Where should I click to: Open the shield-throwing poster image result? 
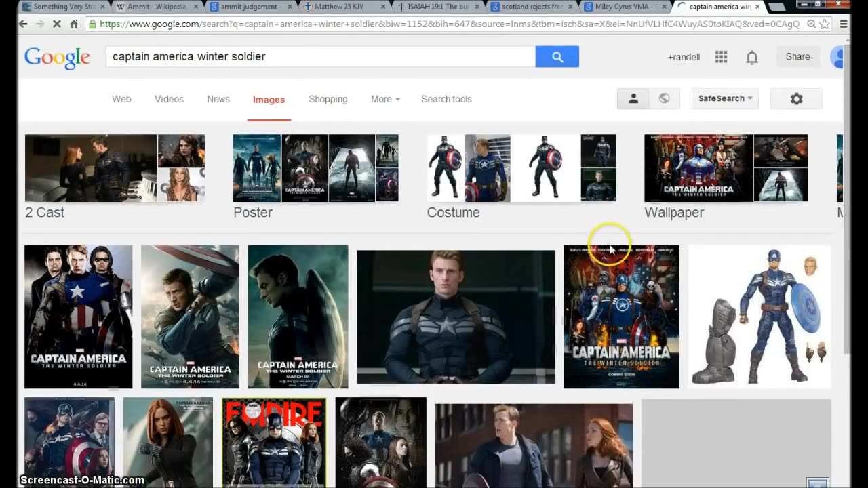[x=190, y=317]
